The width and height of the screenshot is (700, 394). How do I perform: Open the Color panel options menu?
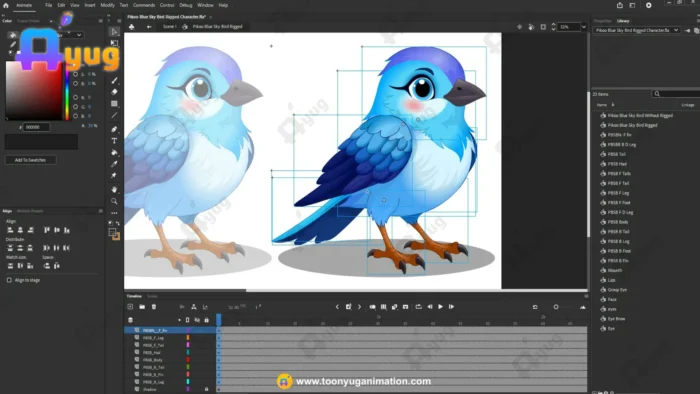[x=101, y=21]
